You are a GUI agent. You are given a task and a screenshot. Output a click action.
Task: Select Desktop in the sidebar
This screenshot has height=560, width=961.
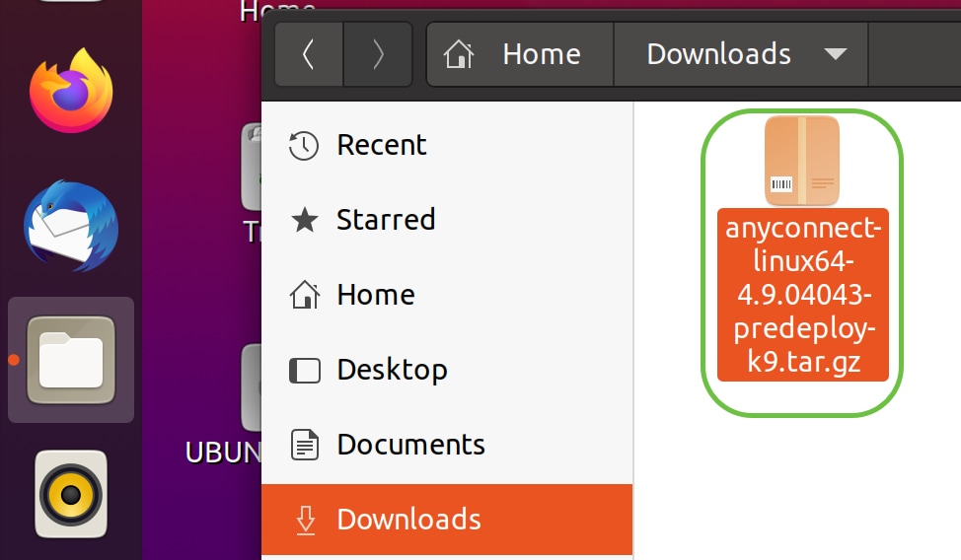[447, 370]
